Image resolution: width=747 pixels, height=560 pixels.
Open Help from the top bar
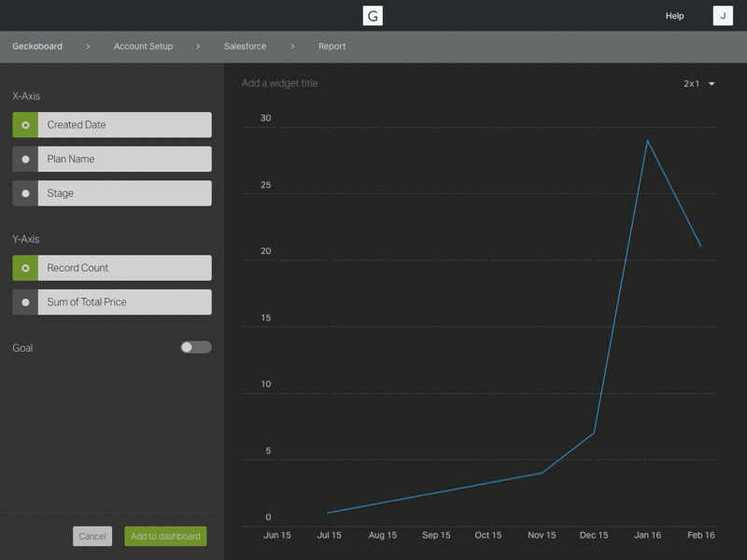(x=674, y=15)
